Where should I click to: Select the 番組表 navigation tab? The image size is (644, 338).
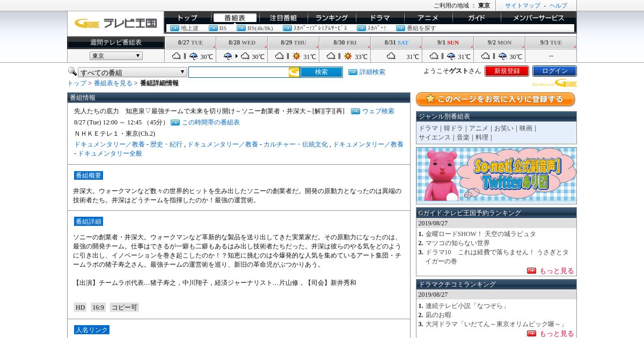[235, 18]
